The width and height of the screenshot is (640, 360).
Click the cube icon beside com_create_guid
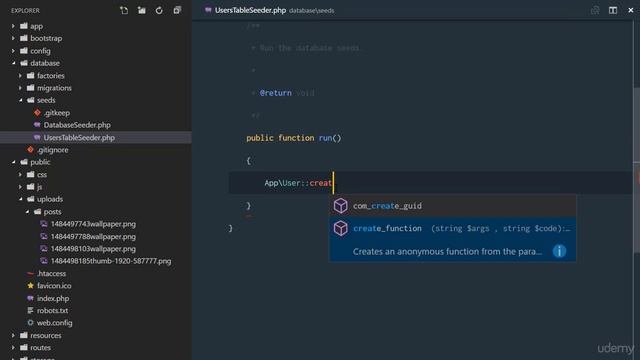pos(340,206)
